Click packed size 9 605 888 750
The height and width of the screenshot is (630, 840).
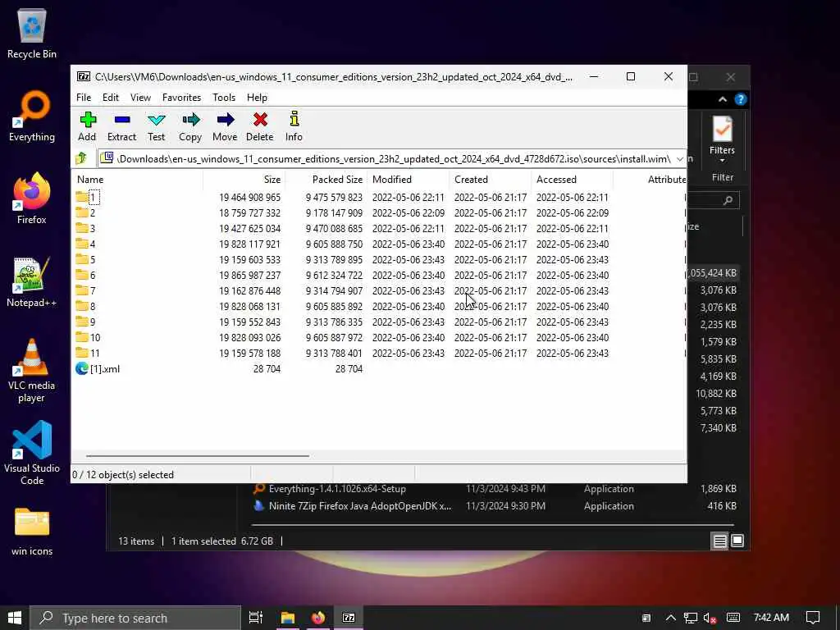click(x=335, y=244)
